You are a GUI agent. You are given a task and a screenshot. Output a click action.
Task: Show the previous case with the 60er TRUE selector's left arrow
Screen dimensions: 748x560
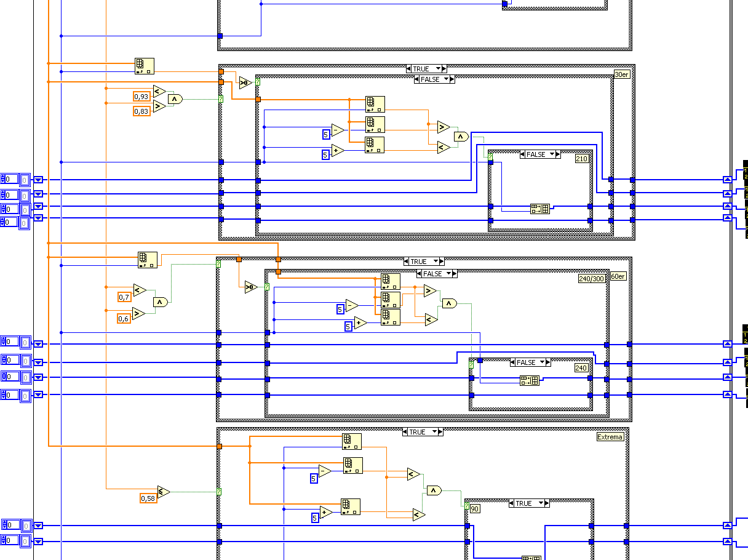click(407, 262)
